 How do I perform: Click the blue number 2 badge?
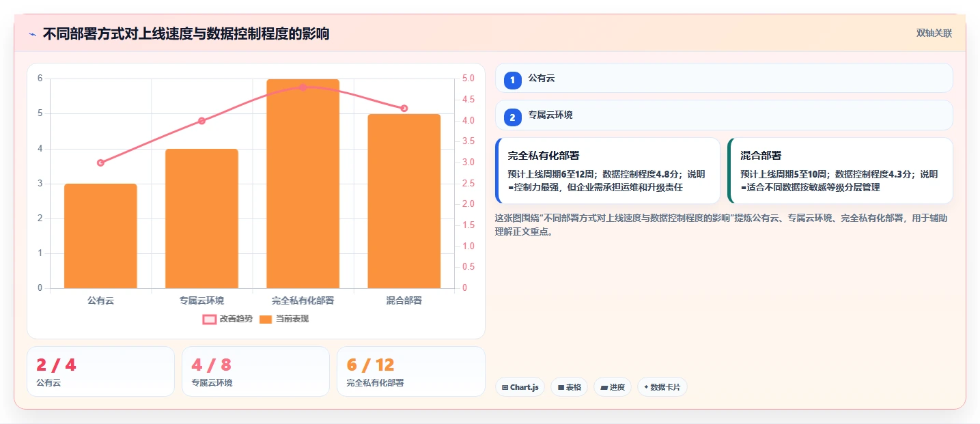pos(512,117)
